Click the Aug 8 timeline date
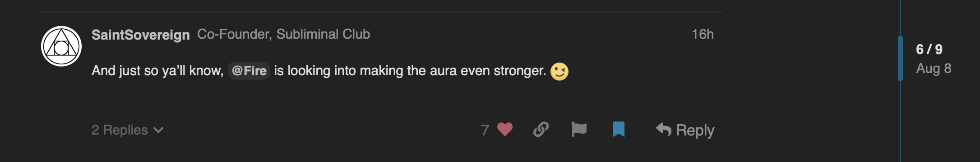 pyautogui.click(x=934, y=68)
